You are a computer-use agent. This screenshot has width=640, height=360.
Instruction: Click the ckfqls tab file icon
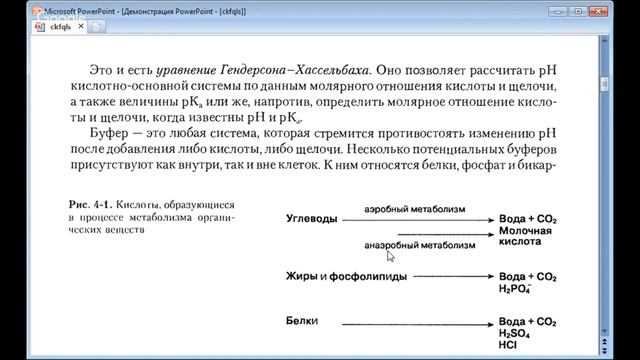pos(40,27)
